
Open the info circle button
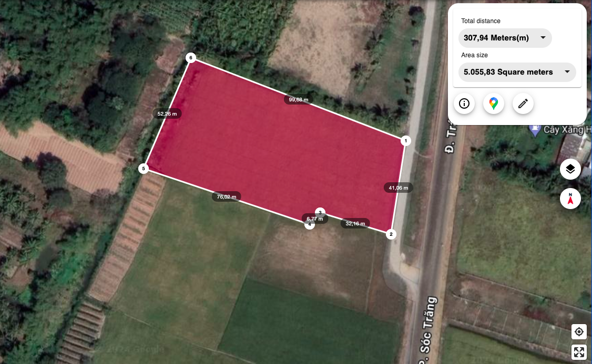[x=464, y=103]
